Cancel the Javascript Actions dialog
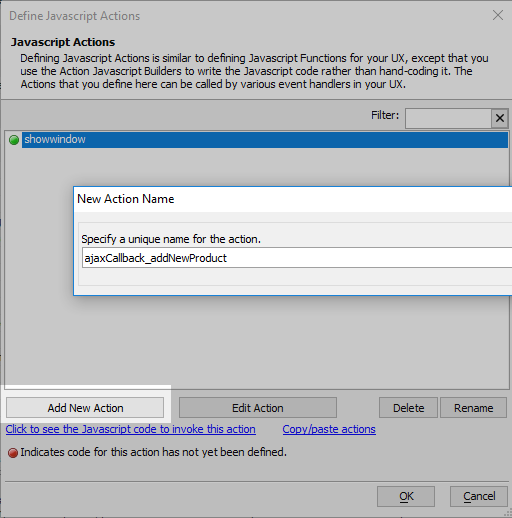The image size is (512, 518). point(479,496)
